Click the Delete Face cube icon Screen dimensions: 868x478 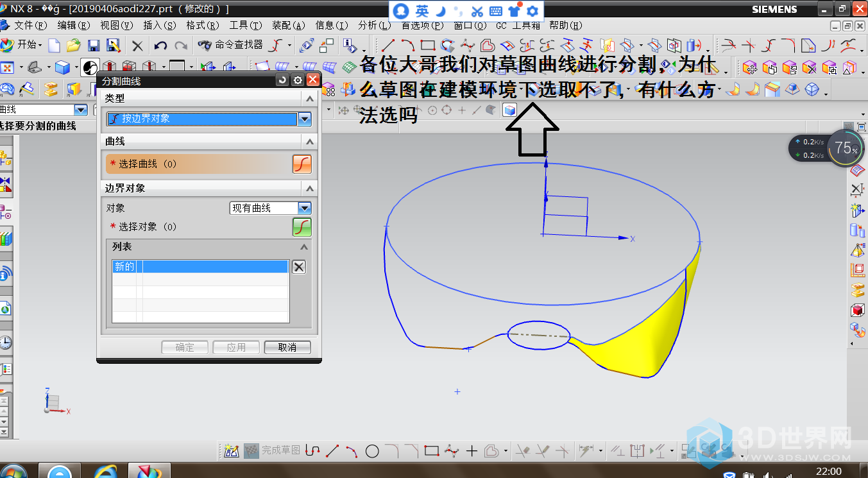point(809,67)
